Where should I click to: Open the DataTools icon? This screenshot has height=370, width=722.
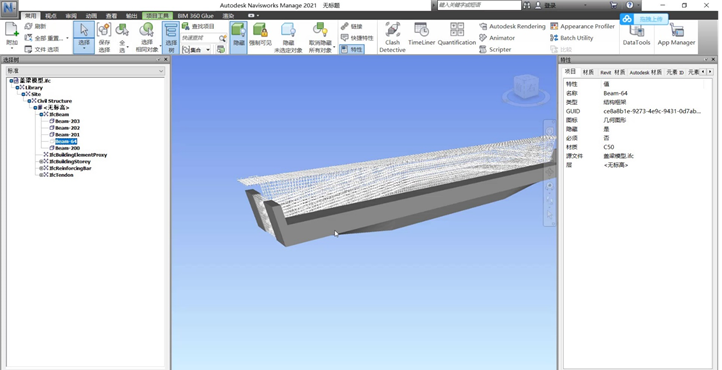(x=636, y=35)
